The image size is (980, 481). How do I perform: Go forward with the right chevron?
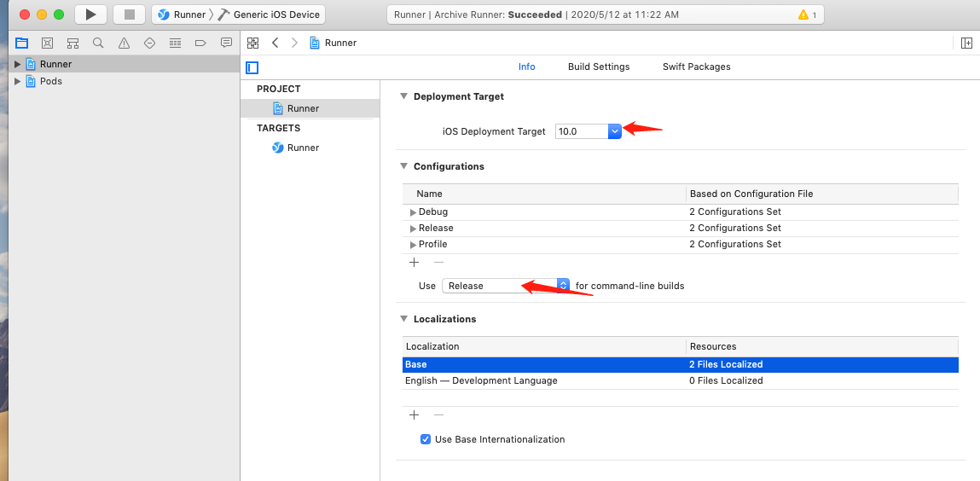click(x=294, y=43)
